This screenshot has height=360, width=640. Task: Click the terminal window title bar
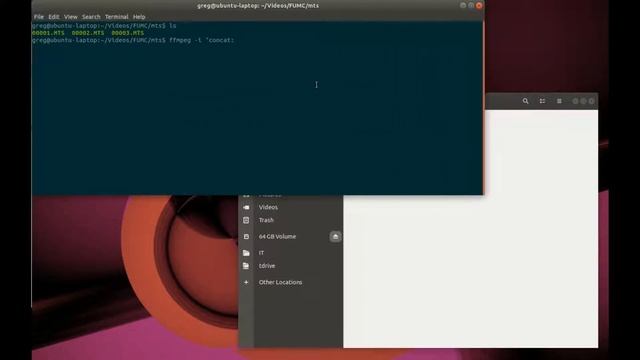[x=258, y=6]
